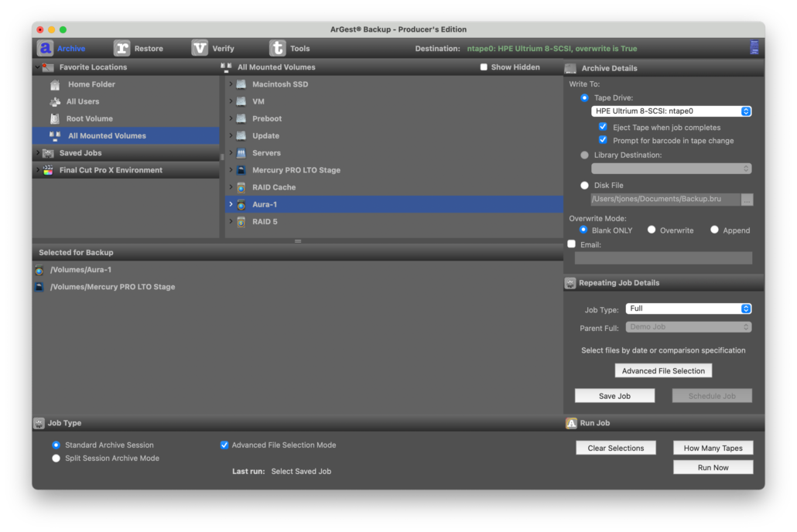Open the Tape Drive device dropdown
Screen dimensions: 797x532
pos(671,111)
